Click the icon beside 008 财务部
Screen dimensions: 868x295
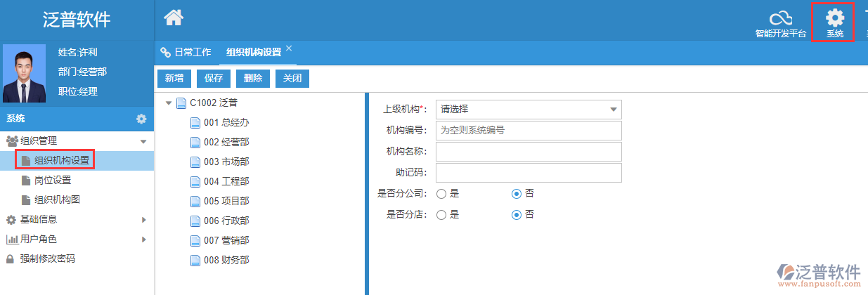point(195,261)
